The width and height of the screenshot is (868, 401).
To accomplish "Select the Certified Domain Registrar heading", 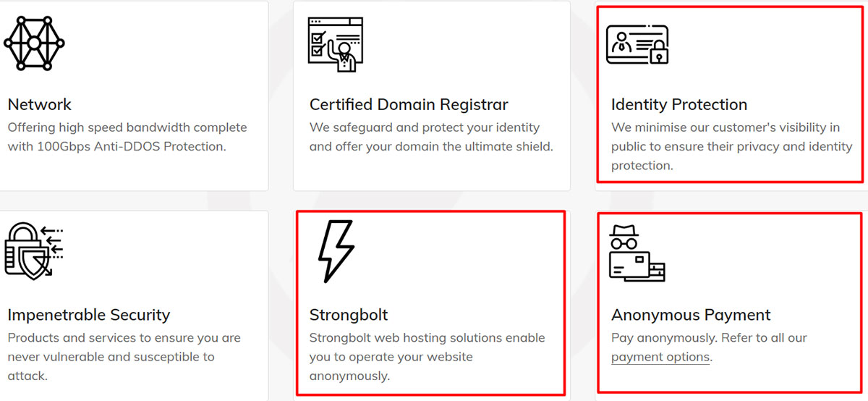I will [409, 104].
